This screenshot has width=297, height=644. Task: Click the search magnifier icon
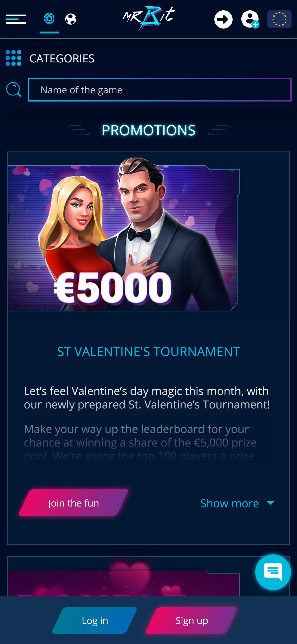click(14, 90)
